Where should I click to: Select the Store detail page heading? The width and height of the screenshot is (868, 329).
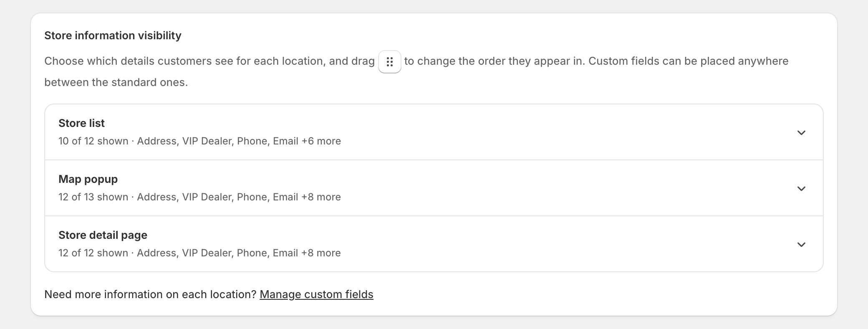pos(103,235)
